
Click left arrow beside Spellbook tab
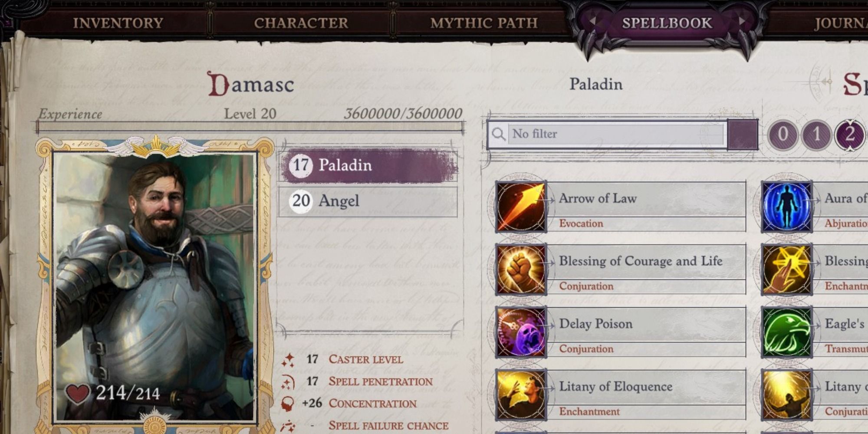click(x=592, y=21)
